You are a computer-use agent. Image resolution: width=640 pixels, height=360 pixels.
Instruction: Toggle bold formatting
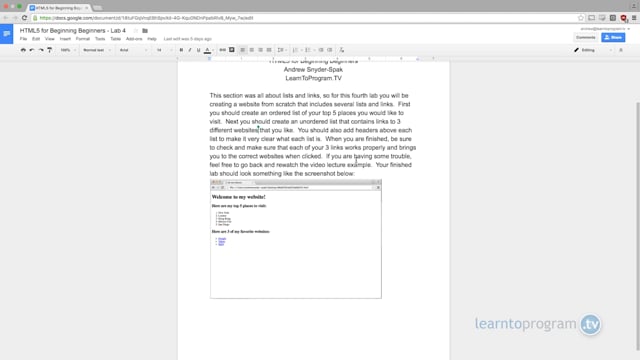pyautogui.click(x=181, y=50)
